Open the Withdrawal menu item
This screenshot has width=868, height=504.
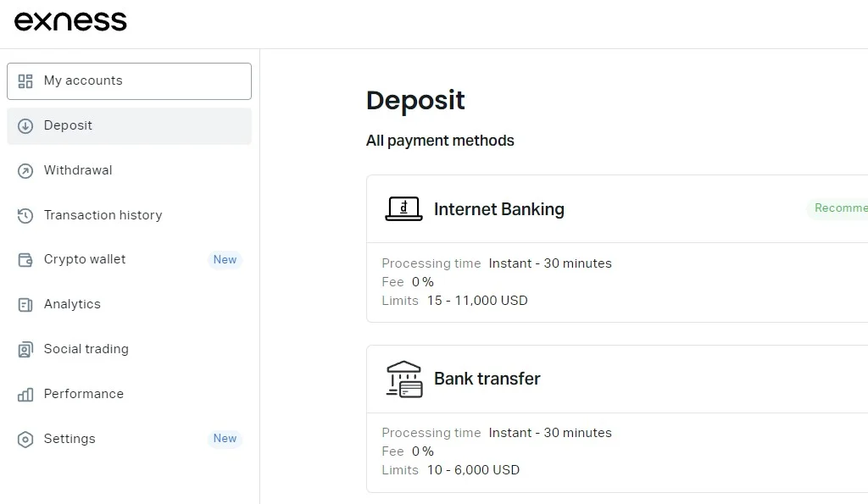coord(76,170)
